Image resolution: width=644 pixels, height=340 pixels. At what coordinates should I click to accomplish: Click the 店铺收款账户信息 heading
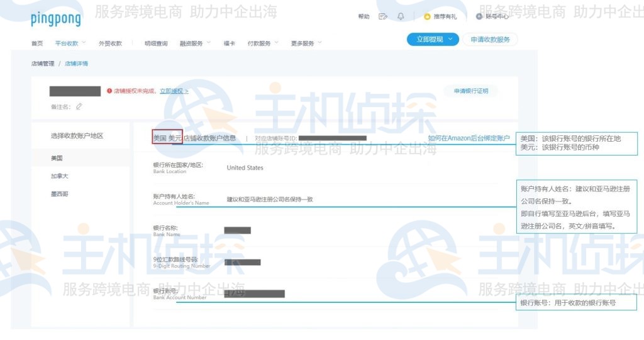(x=209, y=138)
